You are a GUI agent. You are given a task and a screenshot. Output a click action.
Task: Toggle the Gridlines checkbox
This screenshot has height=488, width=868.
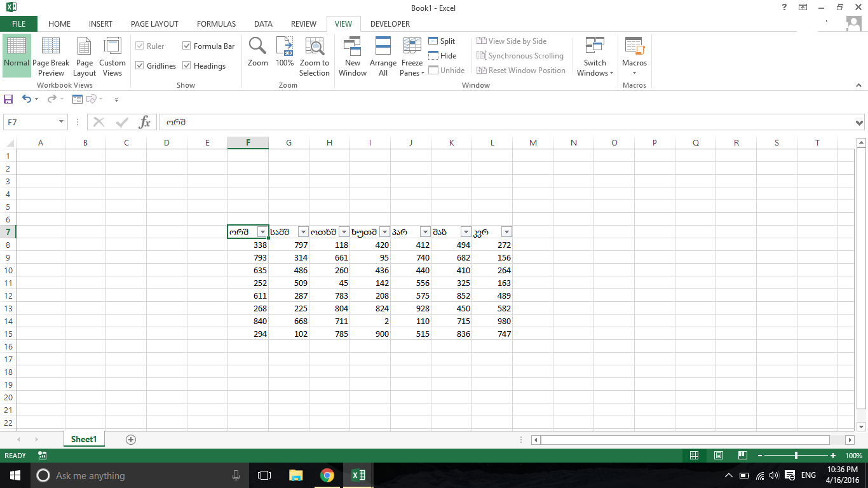[140, 65]
